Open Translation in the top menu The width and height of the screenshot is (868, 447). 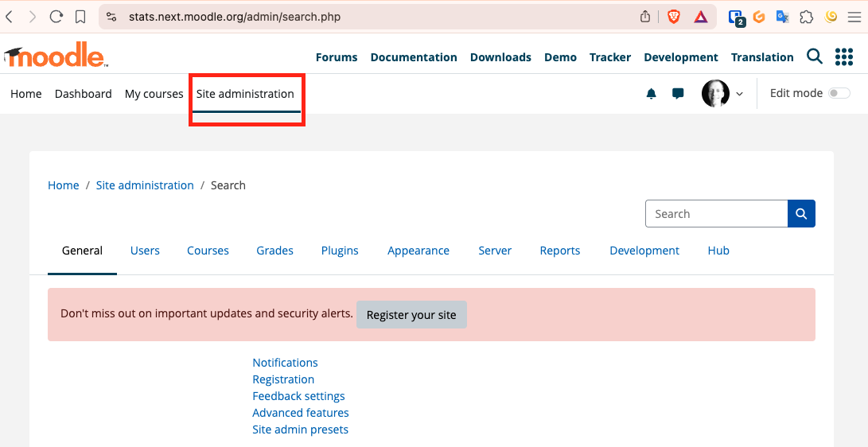point(762,57)
